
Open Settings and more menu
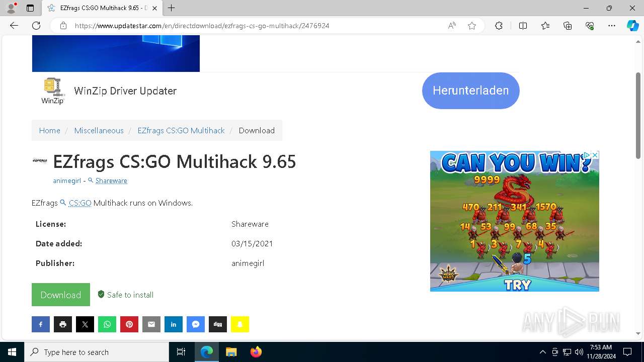coord(612,26)
